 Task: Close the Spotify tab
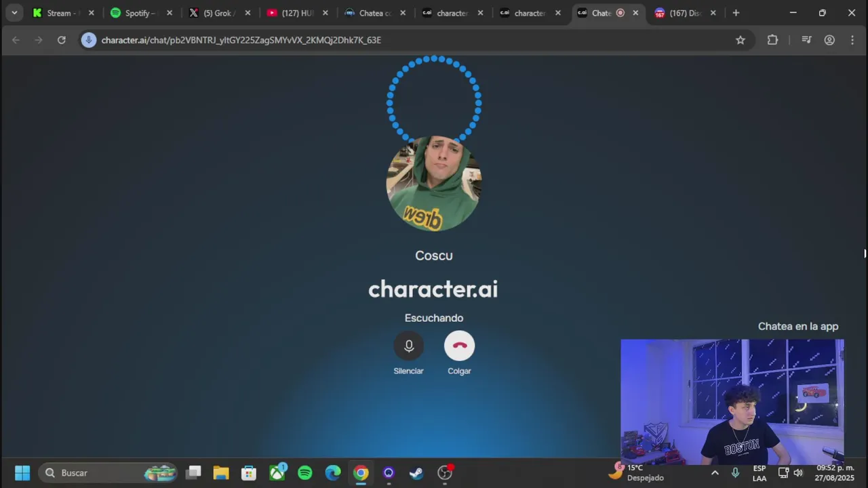[x=170, y=13]
